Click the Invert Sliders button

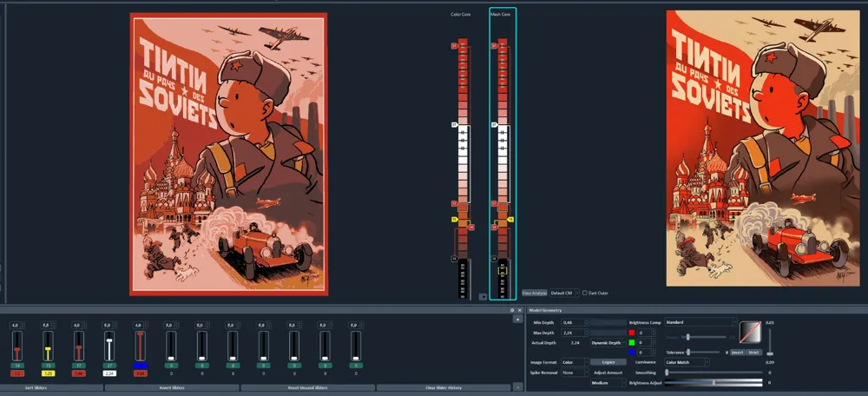[x=172, y=387]
